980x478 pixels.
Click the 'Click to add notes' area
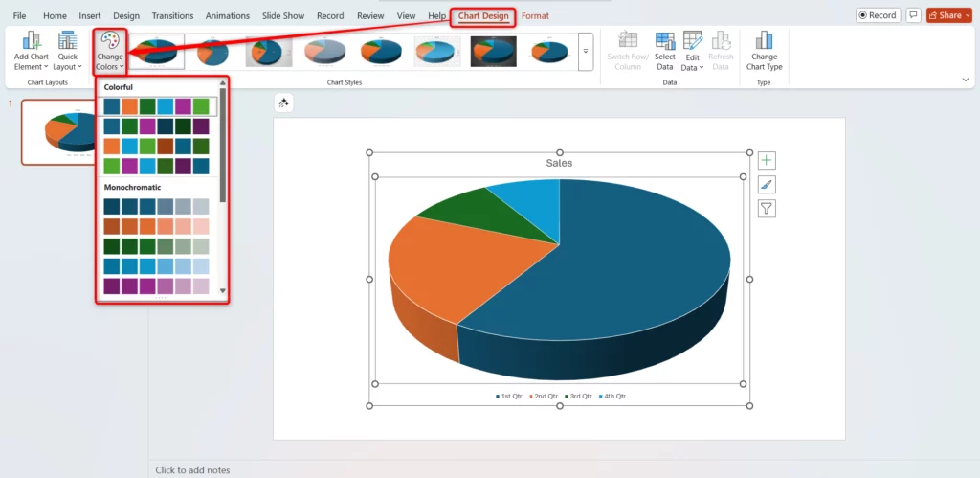click(192, 469)
